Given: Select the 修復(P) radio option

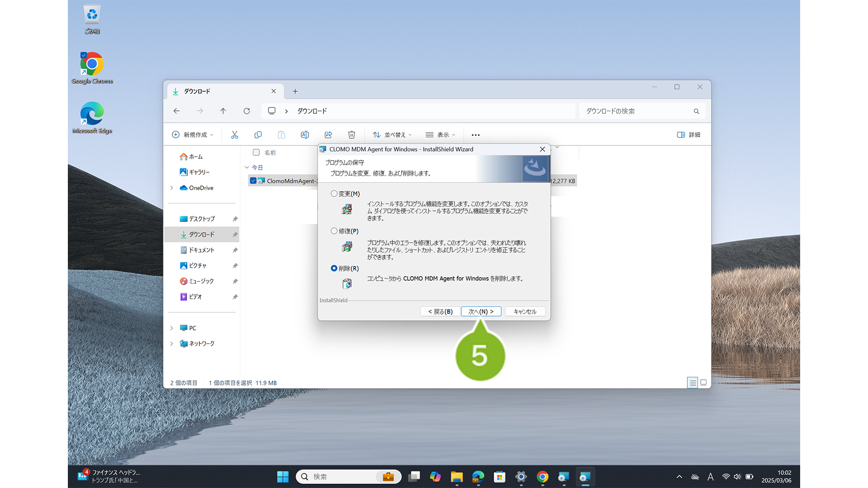Looking at the screenshot, I should coord(334,231).
